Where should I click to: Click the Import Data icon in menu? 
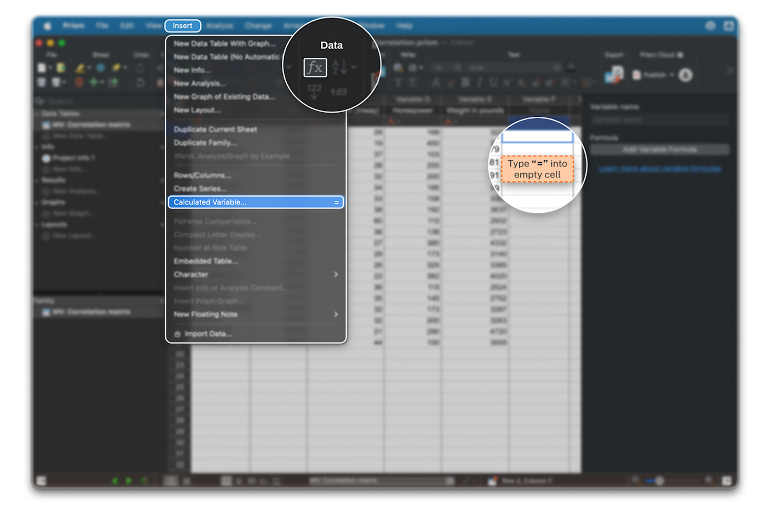[x=177, y=334]
